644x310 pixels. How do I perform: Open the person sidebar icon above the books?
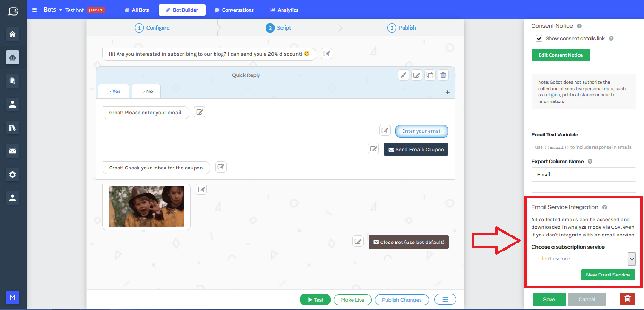click(x=13, y=104)
